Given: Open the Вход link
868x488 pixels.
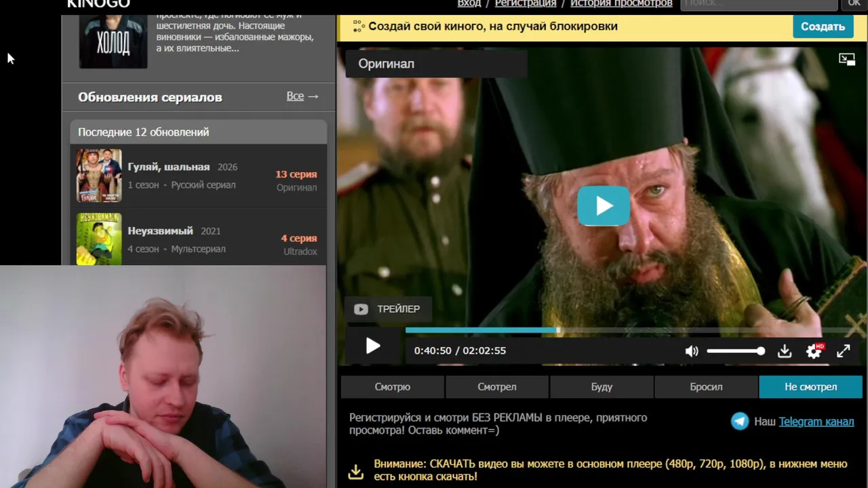Looking at the screenshot, I should (469, 3).
